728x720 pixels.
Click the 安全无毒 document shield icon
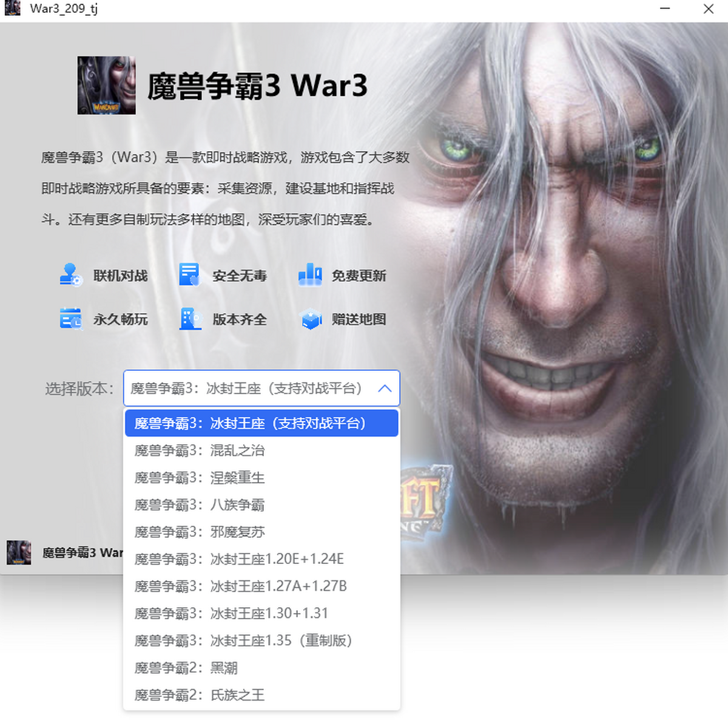189,275
